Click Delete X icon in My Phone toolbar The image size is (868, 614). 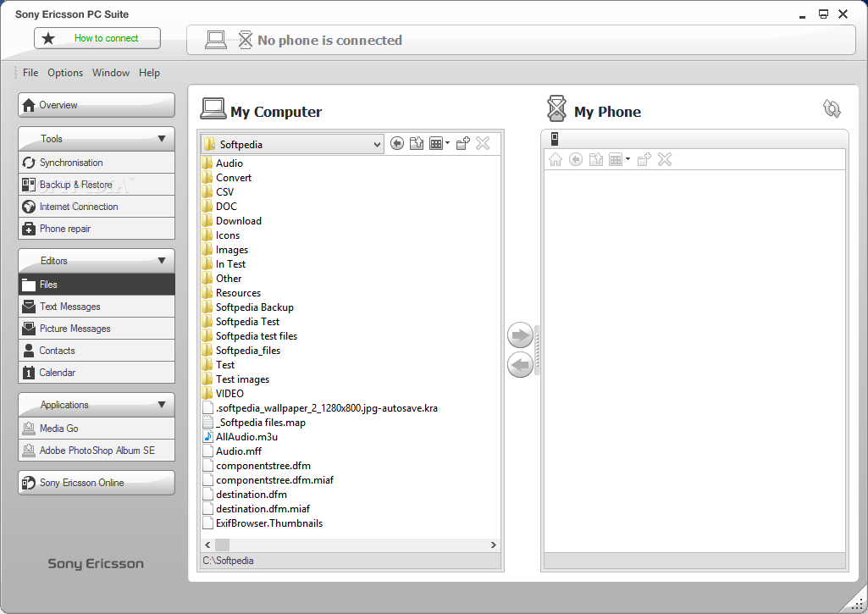coord(664,160)
